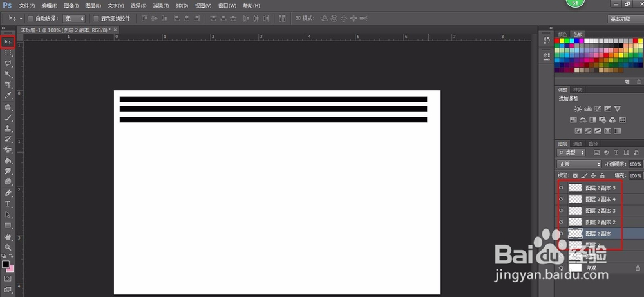The height and width of the screenshot is (297, 644).
Task: Select the Path Selection tool
Action: (8, 215)
